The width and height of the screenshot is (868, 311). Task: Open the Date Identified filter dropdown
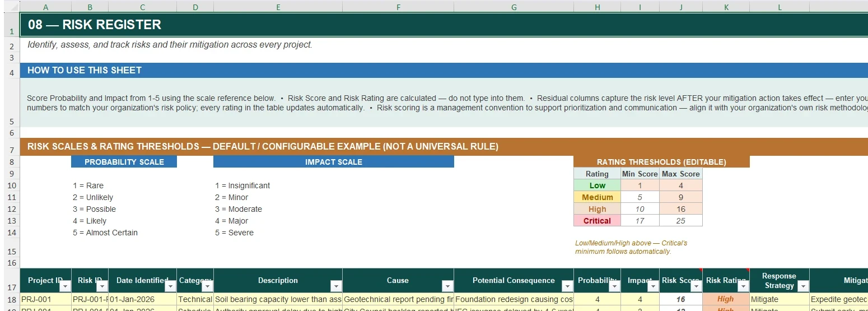[x=170, y=286]
